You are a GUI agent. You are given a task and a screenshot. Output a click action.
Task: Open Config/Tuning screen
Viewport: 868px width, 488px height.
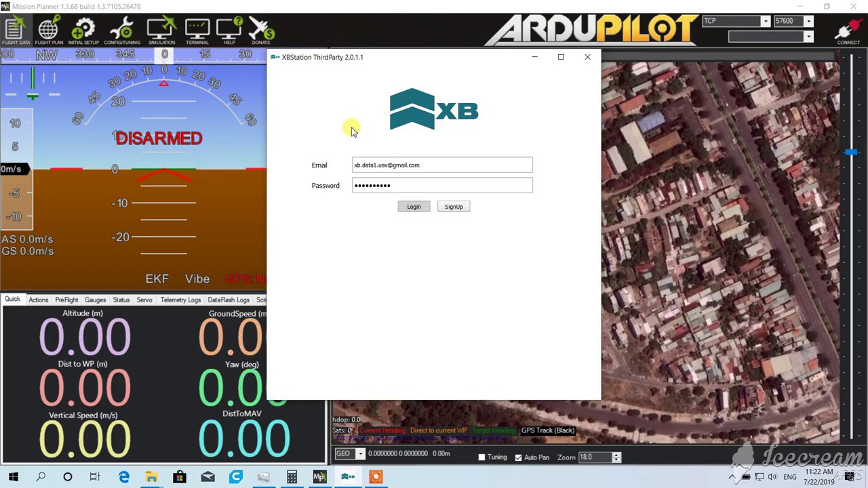122,31
